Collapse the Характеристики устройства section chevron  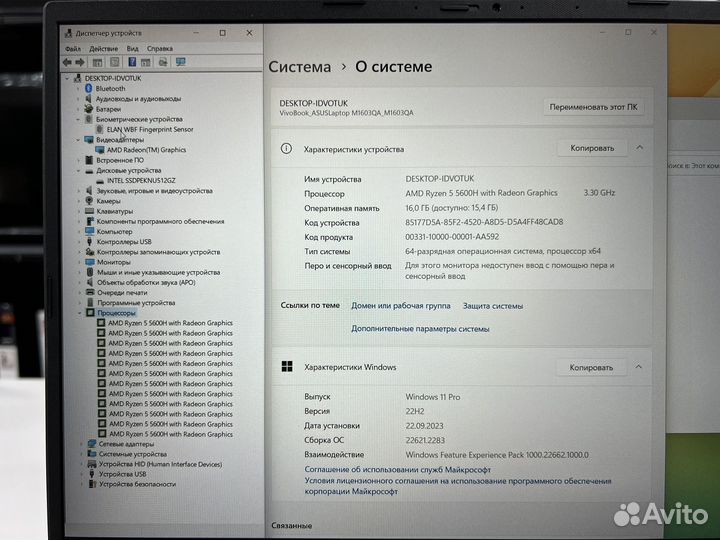coord(640,148)
